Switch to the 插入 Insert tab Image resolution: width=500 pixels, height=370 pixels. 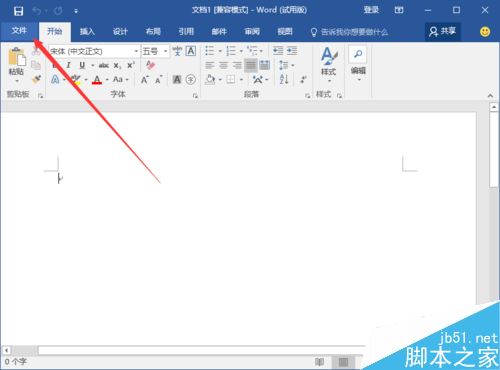tap(87, 32)
